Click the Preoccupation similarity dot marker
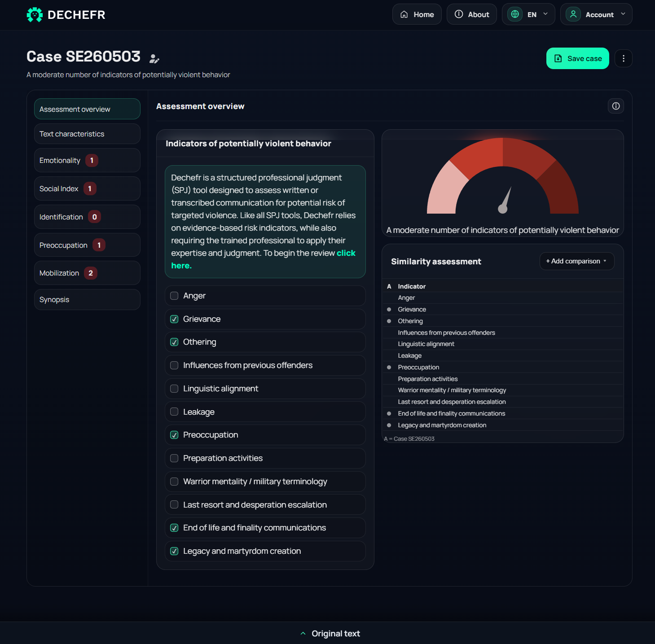Image resolution: width=655 pixels, height=644 pixels. (389, 367)
